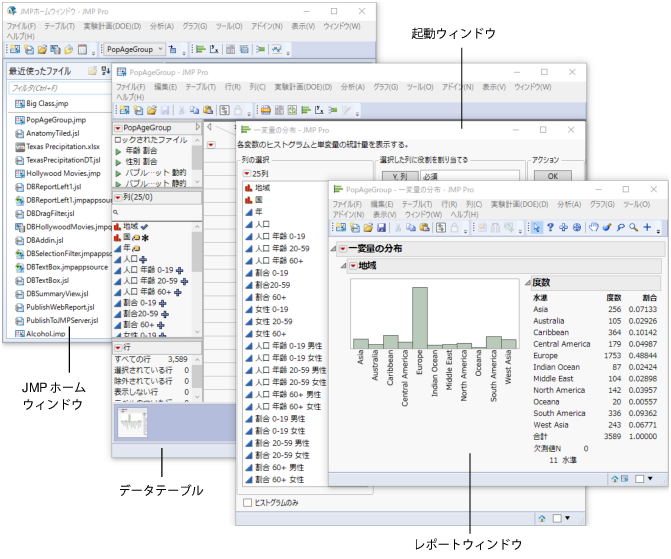Open 行(R) menu in data table window
The width and height of the screenshot is (671, 559).
(x=233, y=87)
